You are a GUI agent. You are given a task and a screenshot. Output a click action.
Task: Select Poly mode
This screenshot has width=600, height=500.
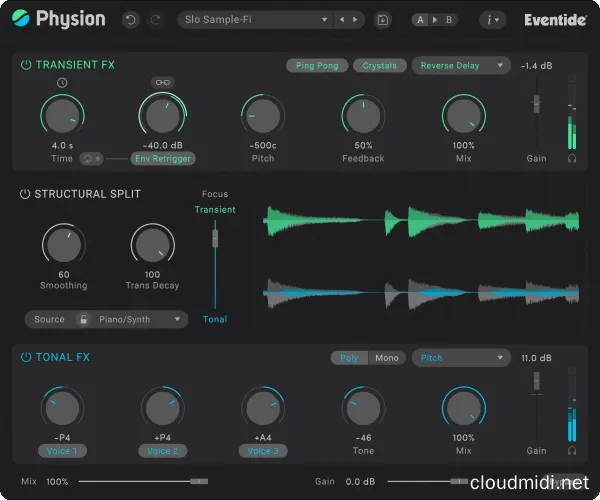click(x=349, y=358)
